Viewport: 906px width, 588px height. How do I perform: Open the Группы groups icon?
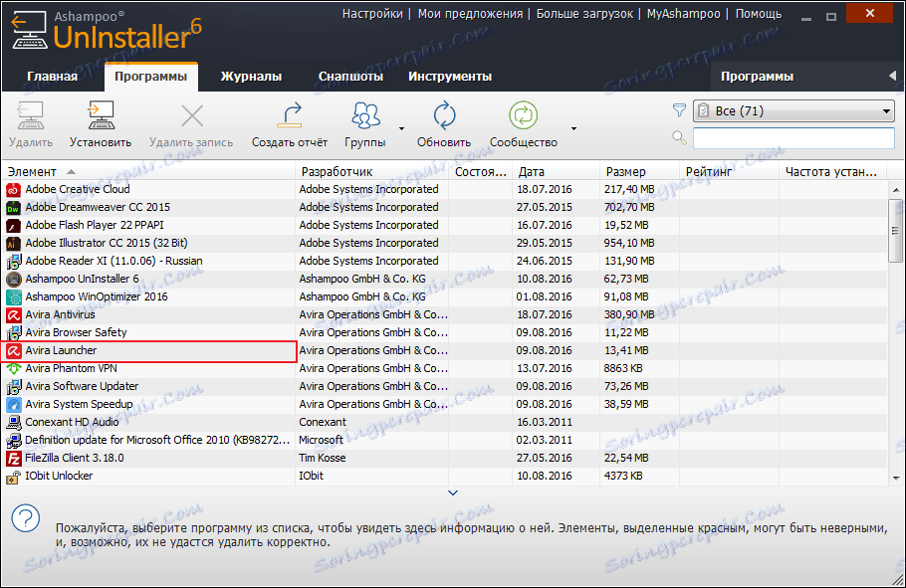(365, 115)
